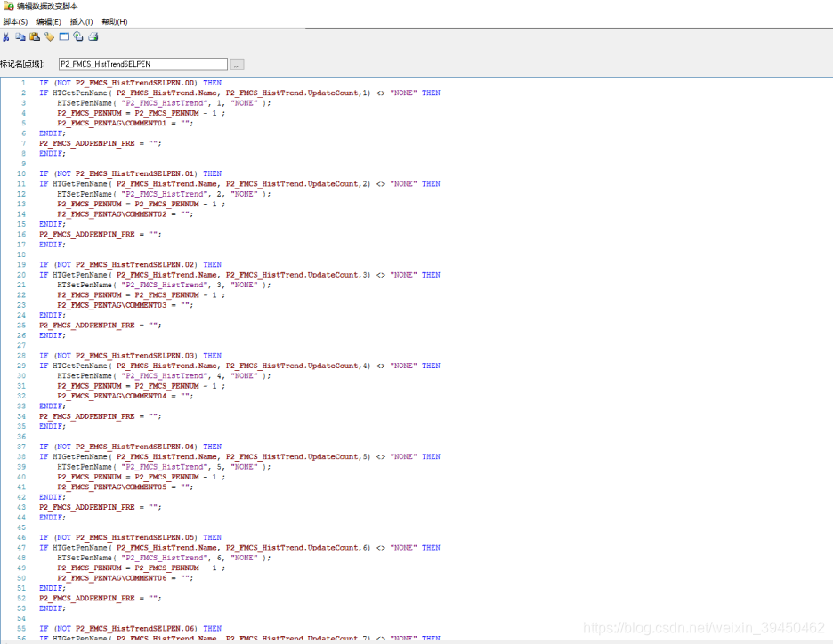Image resolution: width=833 pixels, height=644 pixels.
Task: Click line 37 IF NOT SELPEN.04 statement
Action: pyautogui.click(x=130, y=447)
